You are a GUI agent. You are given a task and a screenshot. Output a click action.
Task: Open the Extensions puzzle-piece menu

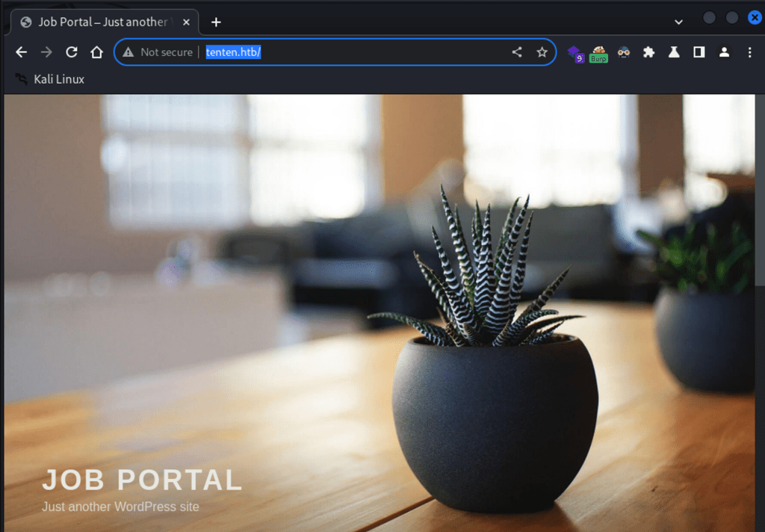click(x=648, y=52)
